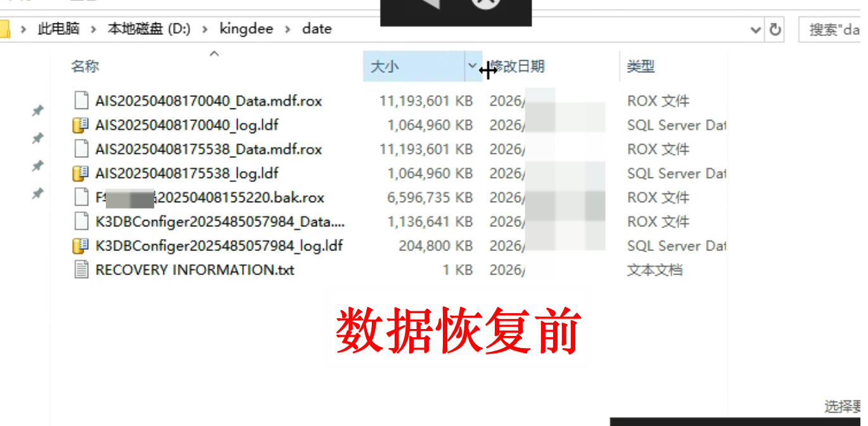Open the 大小 column filter dropdown
Screen dimensions: 868x426
tap(473, 66)
